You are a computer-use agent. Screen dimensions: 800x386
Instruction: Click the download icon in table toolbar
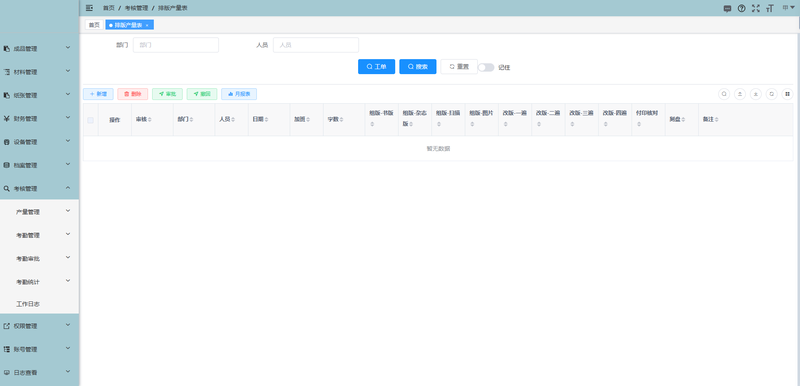click(756, 94)
